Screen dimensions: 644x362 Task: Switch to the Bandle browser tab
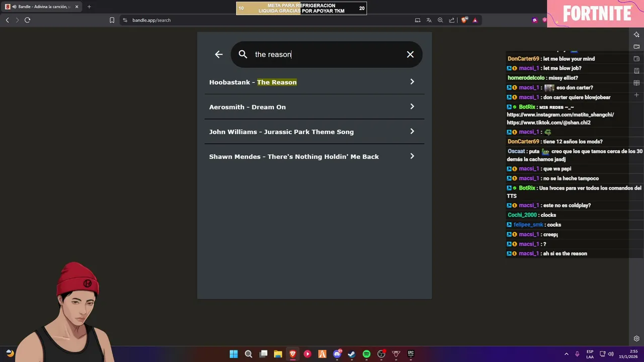(x=42, y=7)
